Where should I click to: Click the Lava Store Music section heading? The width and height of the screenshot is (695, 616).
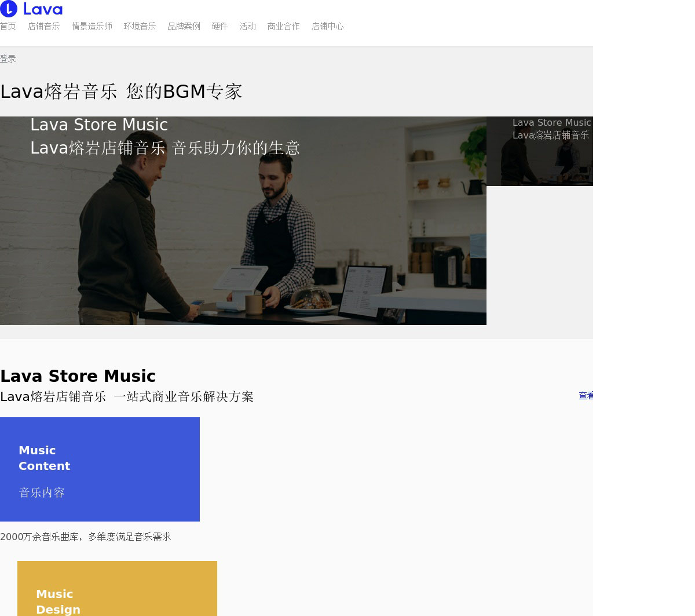point(78,376)
